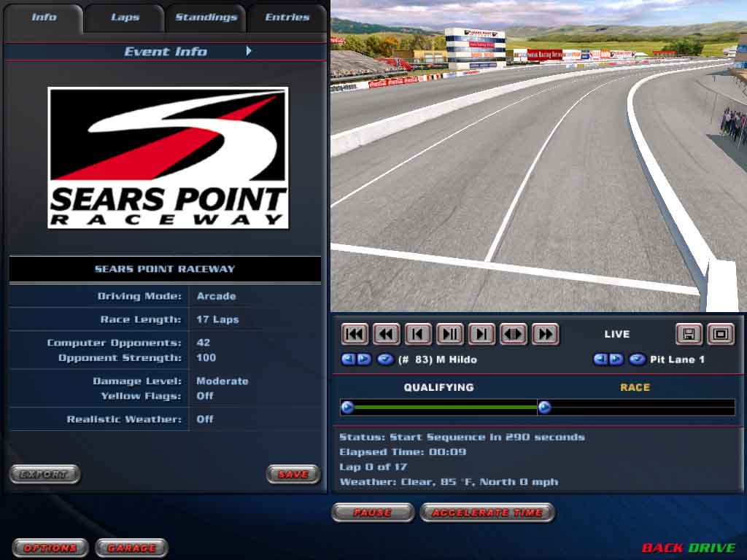Viewport: 747px width, 560px height.
Task: Step forward one frame in replay
Action: pos(481,334)
